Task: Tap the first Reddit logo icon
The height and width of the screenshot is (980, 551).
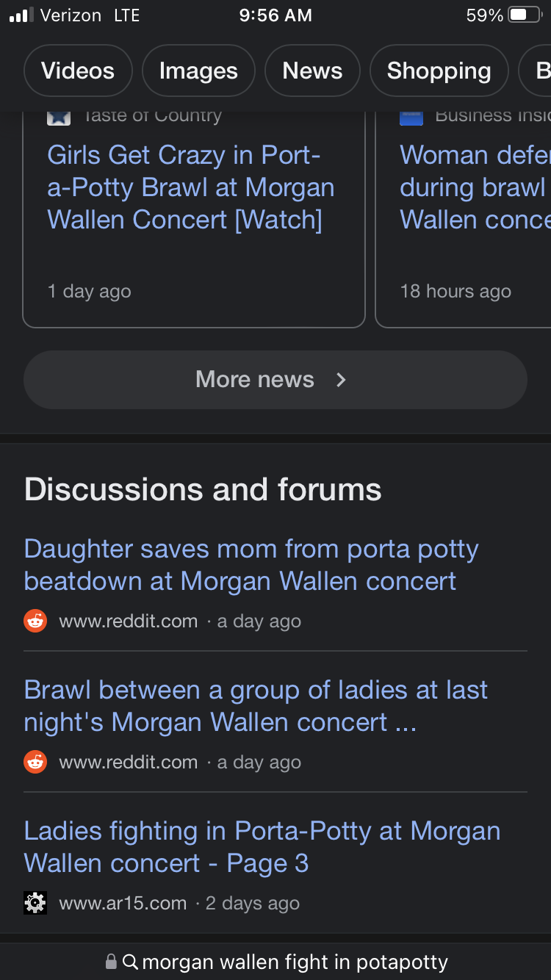Action: point(35,621)
